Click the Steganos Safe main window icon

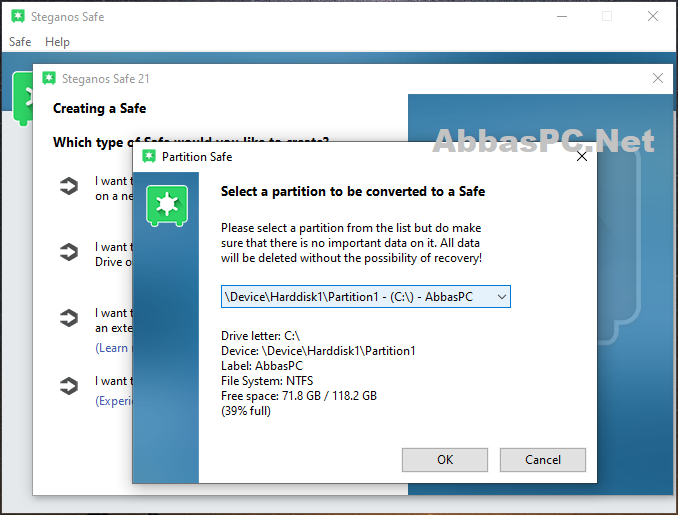[18, 16]
